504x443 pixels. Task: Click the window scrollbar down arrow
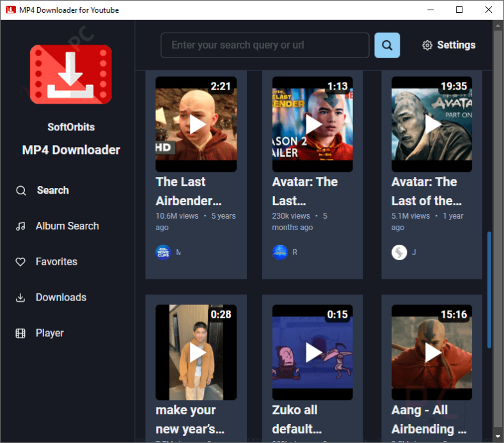pyautogui.click(x=498, y=437)
